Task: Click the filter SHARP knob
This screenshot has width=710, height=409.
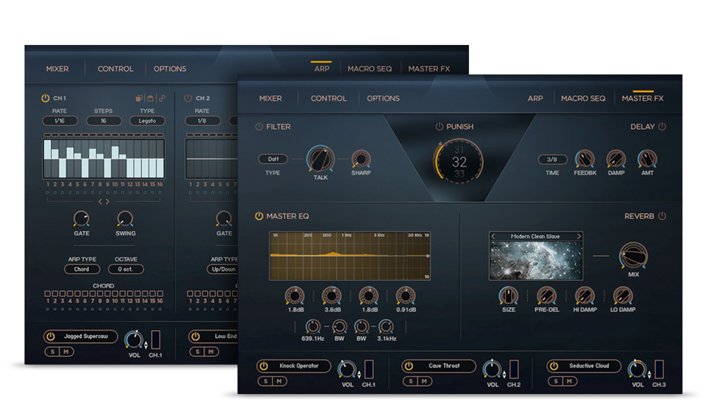Action: click(360, 158)
